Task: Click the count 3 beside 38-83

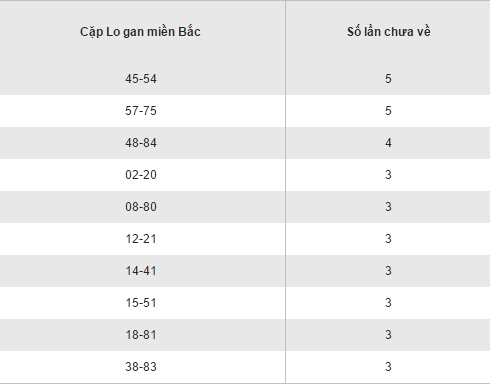Action: (388, 367)
